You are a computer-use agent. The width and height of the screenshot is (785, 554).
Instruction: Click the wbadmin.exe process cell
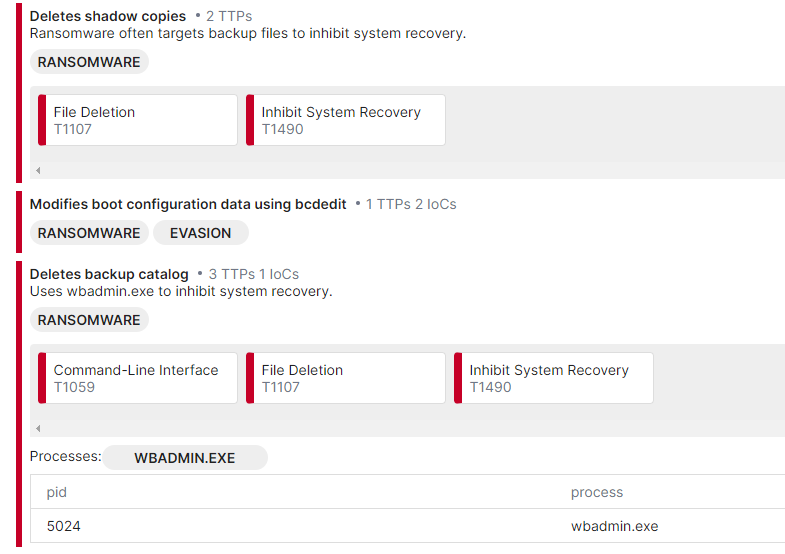tap(614, 526)
